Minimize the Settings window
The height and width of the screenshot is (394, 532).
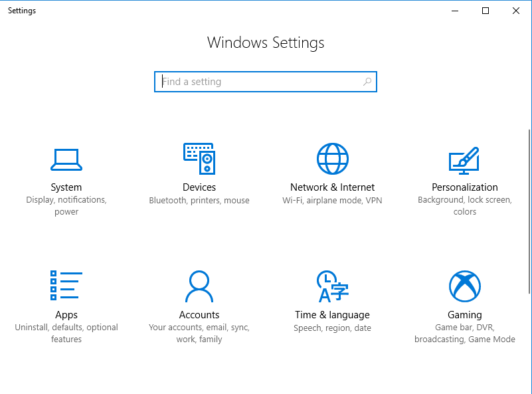(455, 11)
